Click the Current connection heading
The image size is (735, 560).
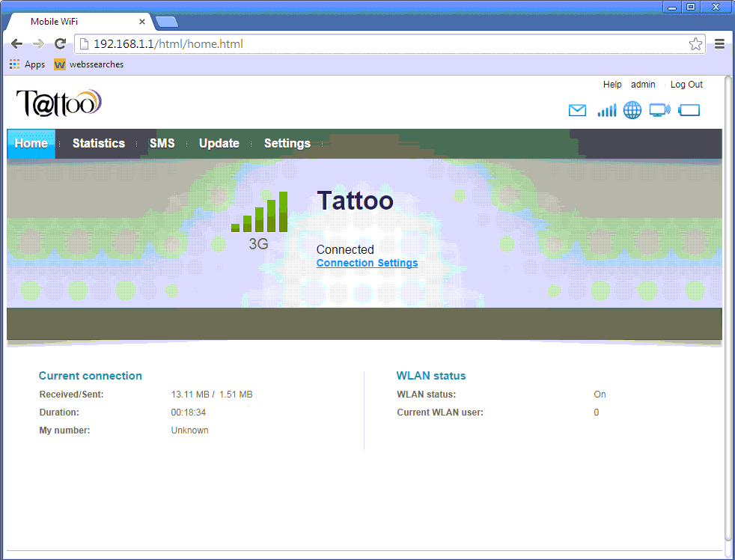90,376
